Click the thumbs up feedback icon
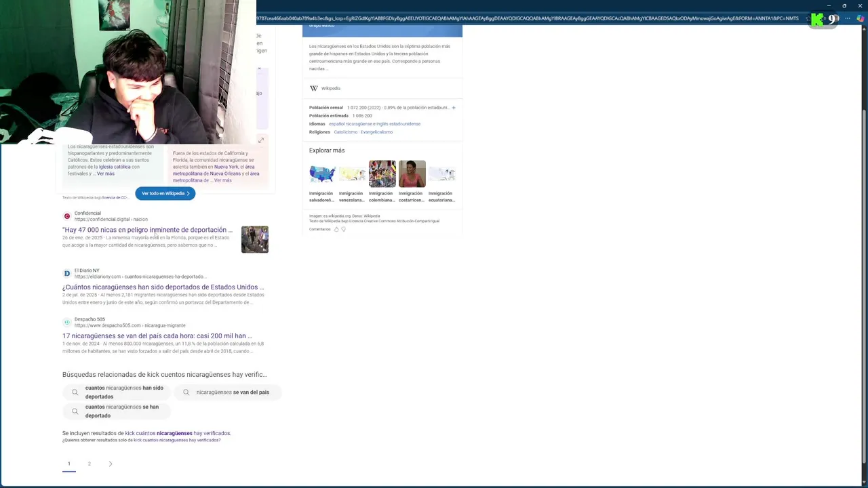The width and height of the screenshot is (868, 488). 336,229
